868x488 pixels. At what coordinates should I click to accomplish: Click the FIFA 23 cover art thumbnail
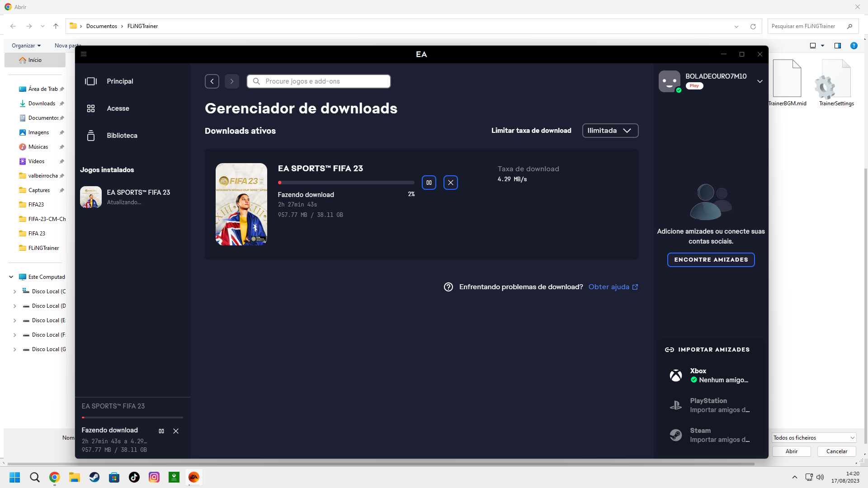tap(241, 204)
